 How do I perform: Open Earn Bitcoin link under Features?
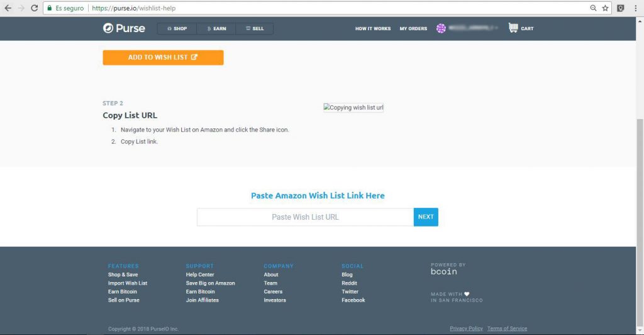point(123,292)
